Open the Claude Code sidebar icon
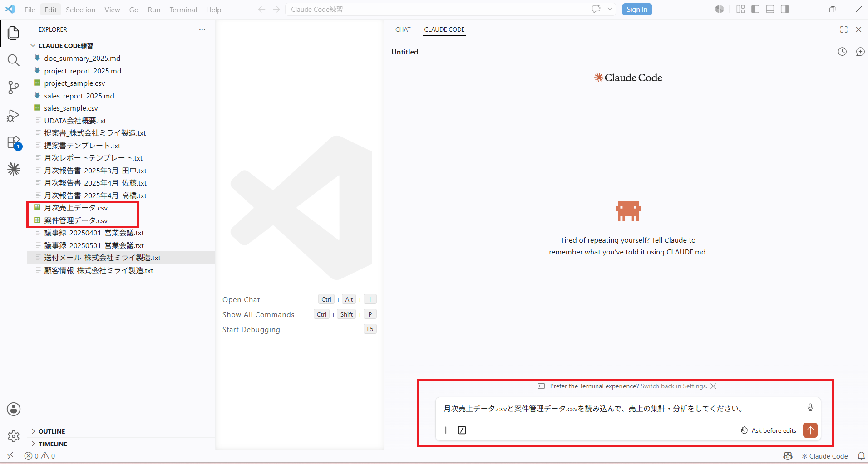Screen dimensions: 868x464 14,169
